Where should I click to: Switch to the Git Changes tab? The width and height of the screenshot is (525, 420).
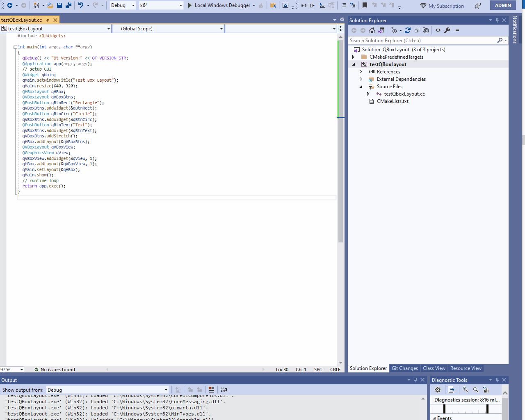[404, 368]
